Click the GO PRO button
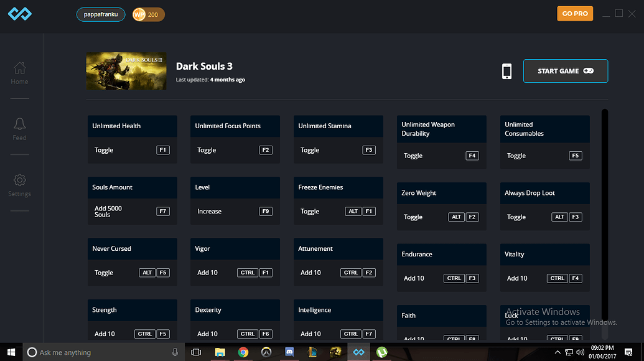 (574, 13)
